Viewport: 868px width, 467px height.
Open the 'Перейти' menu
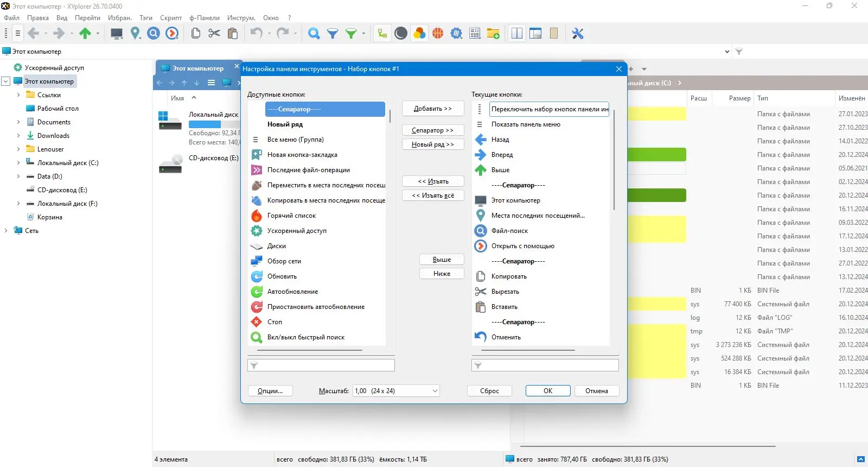click(x=87, y=18)
